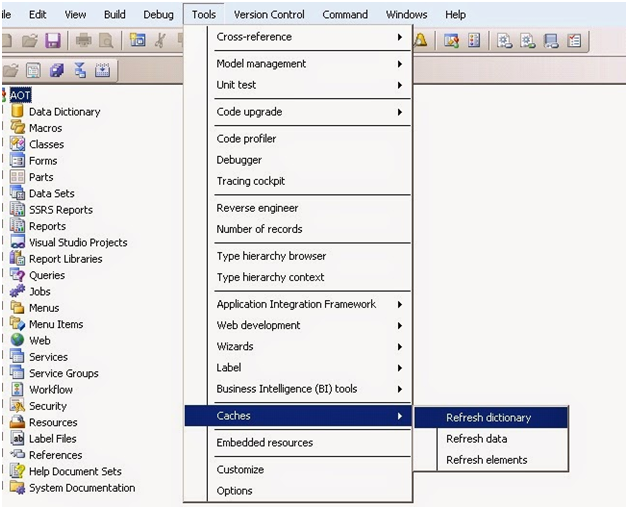Select the Queries node

[x=47, y=276]
